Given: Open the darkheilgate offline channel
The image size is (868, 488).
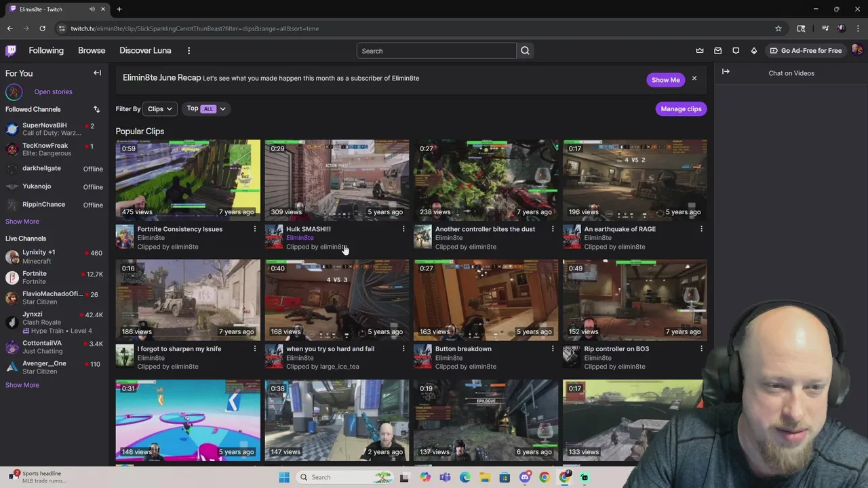Looking at the screenshot, I should tap(54, 168).
